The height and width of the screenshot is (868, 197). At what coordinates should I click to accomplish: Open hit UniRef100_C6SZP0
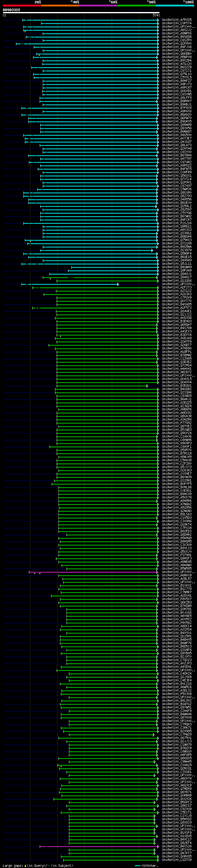click(177, 40)
